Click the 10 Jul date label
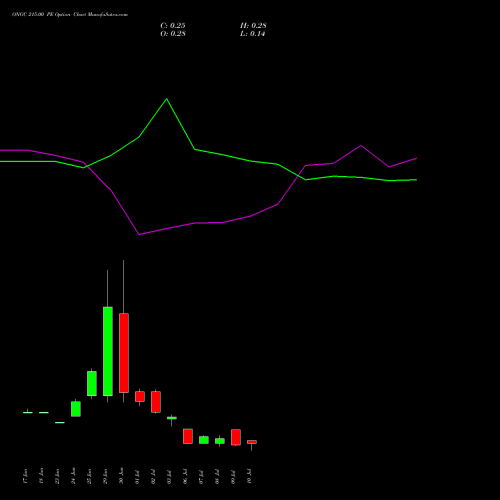 (x=249, y=476)
